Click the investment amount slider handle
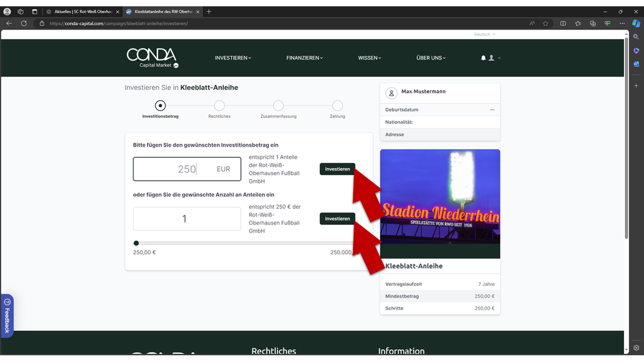 pyautogui.click(x=136, y=243)
